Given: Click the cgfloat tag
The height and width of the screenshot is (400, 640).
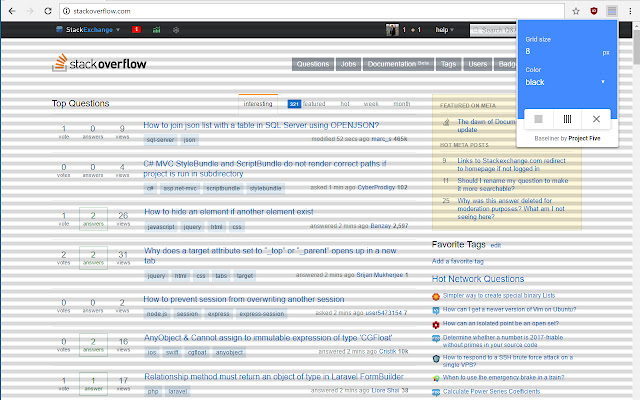Looking at the screenshot, I should click(x=197, y=352).
